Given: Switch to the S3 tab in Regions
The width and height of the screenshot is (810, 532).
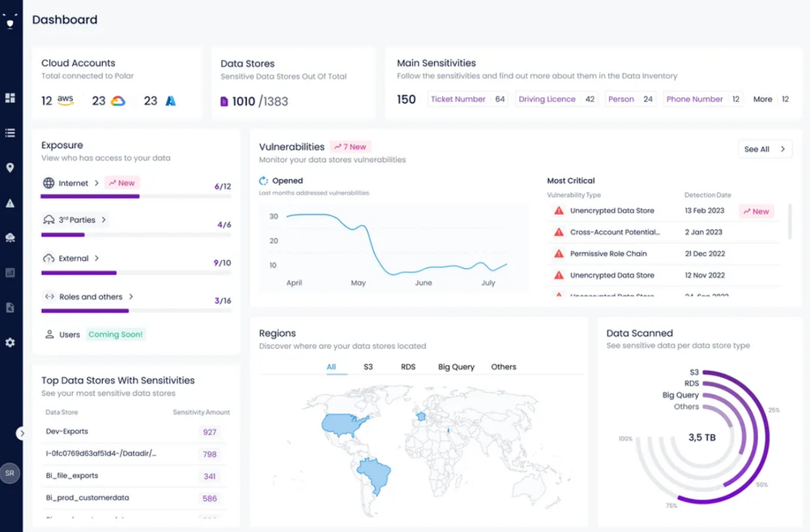Looking at the screenshot, I should coord(367,367).
